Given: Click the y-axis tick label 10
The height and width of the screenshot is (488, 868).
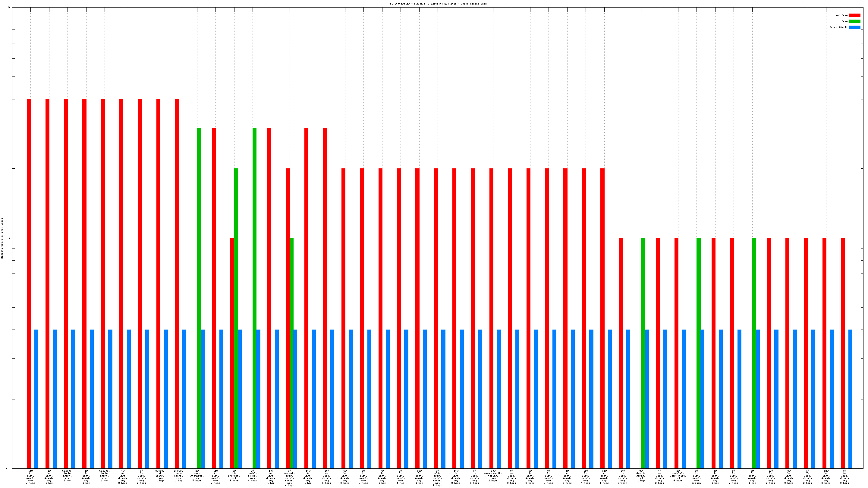Looking at the screenshot, I should [9, 8].
